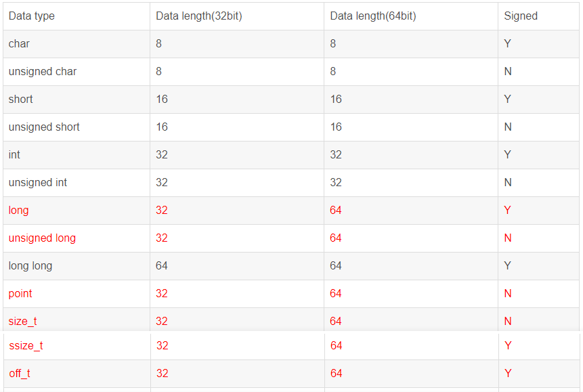
Task: Click the "Signed" column header
Action: (x=520, y=16)
